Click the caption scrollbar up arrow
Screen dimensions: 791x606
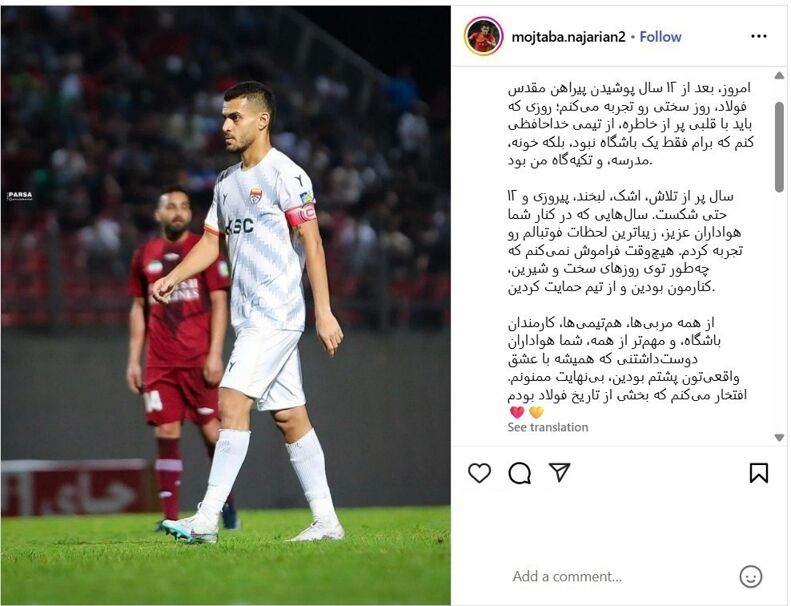[779, 76]
